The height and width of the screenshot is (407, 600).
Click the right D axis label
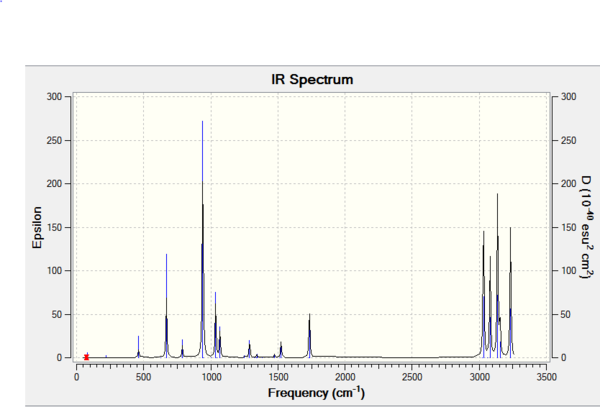587,227
